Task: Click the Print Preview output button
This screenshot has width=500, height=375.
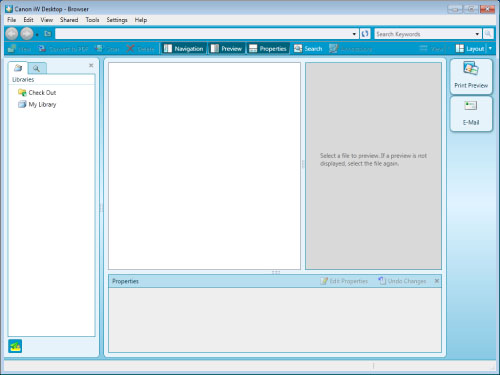Action: (471, 76)
